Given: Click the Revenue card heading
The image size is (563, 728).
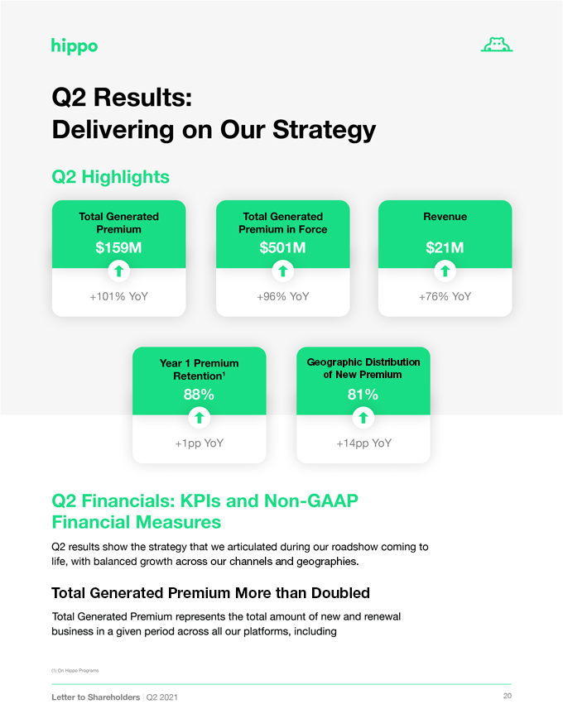Looking at the screenshot, I should [445, 217].
